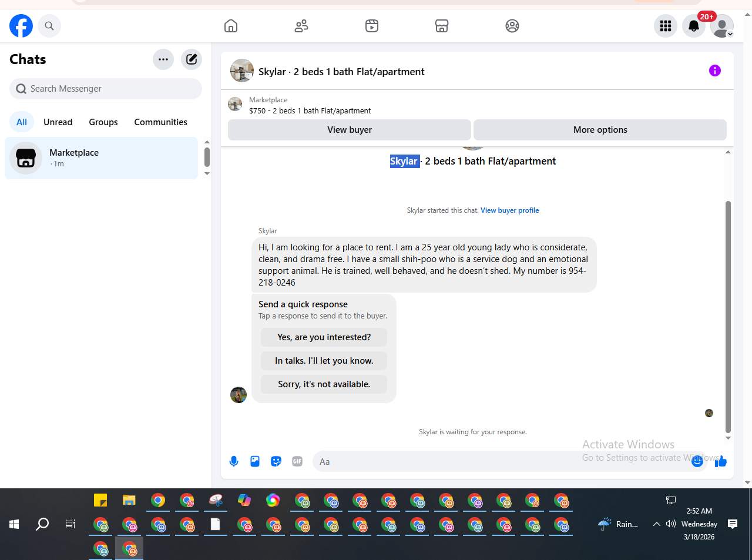Send quick response "Sorry, it's not available."

click(x=324, y=384)
